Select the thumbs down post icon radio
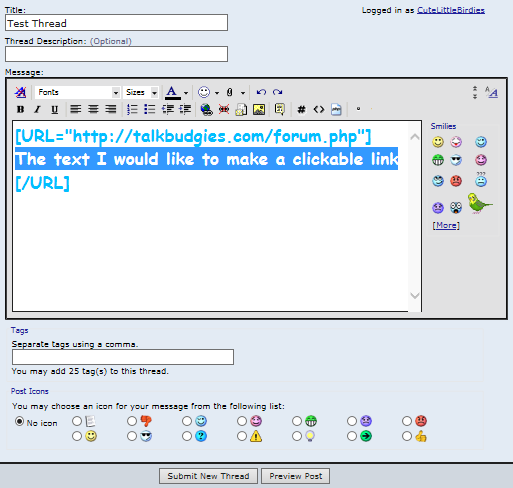Viewport: 513px width, 488px height. click(132, 421)
